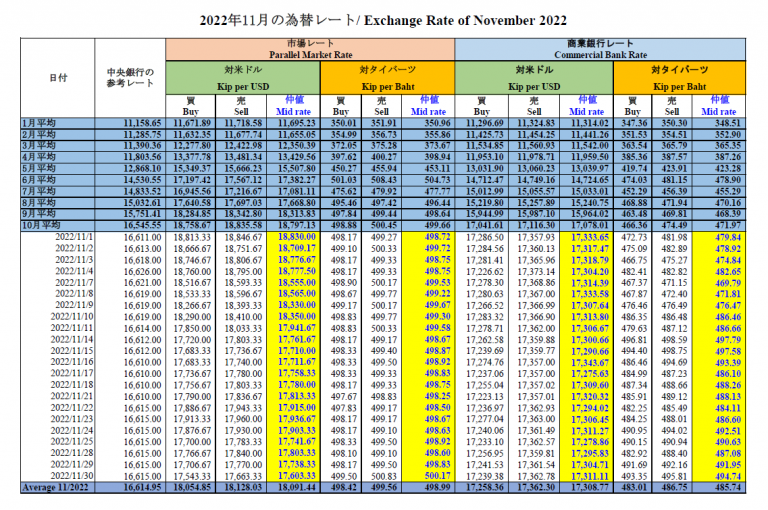Image resolution: width=768 pixels, height=510 pixels.
Task: Click the 2022/11/1 date cell
Action: tap(74, 237)
